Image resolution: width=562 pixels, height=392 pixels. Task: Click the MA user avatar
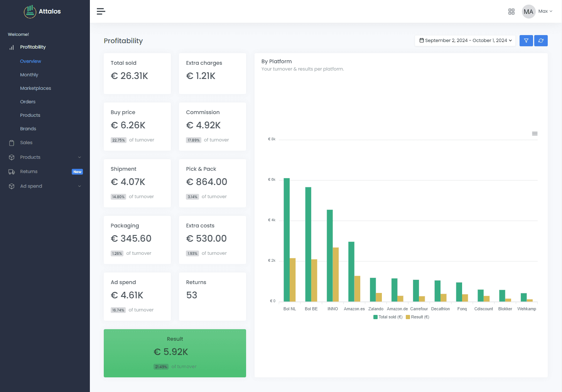(x=528, y=12)
